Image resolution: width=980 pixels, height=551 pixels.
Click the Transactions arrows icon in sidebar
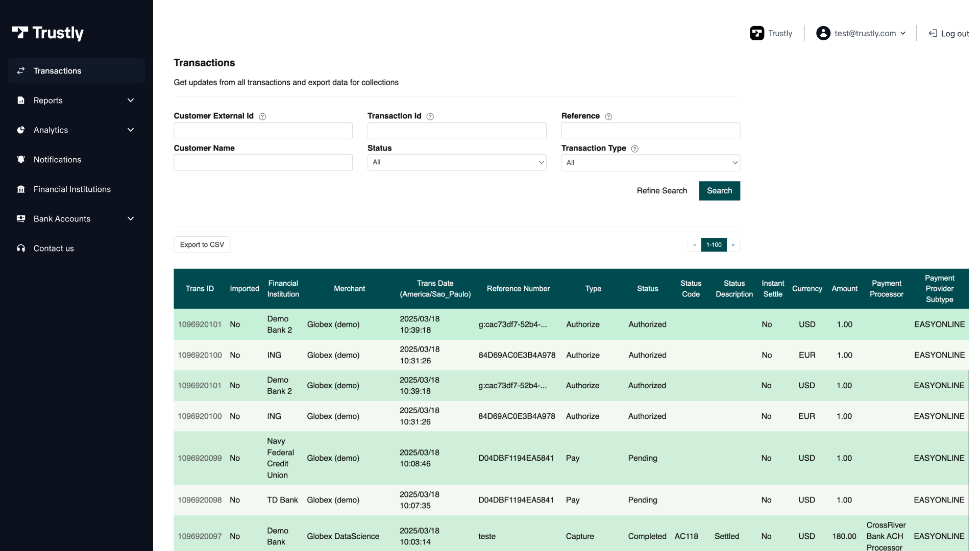point(21,71)
